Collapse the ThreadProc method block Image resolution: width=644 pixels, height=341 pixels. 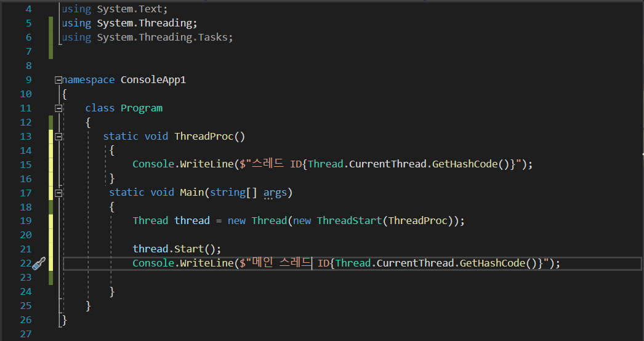tap(58, 137)
